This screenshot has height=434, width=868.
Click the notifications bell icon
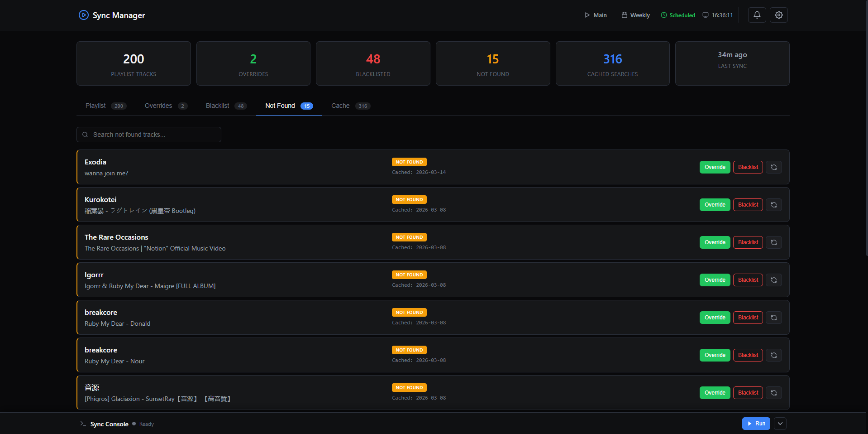click(757, 15)
